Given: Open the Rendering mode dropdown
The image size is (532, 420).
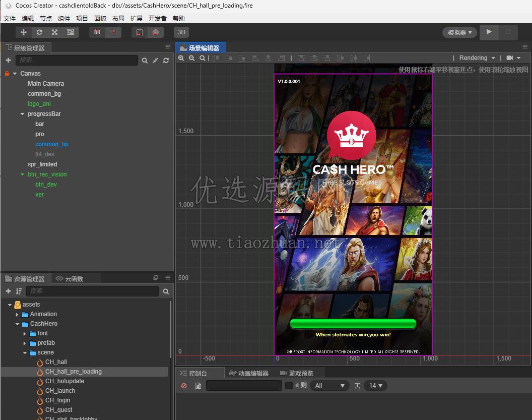Looking at the screenshot, I should 477,58.
